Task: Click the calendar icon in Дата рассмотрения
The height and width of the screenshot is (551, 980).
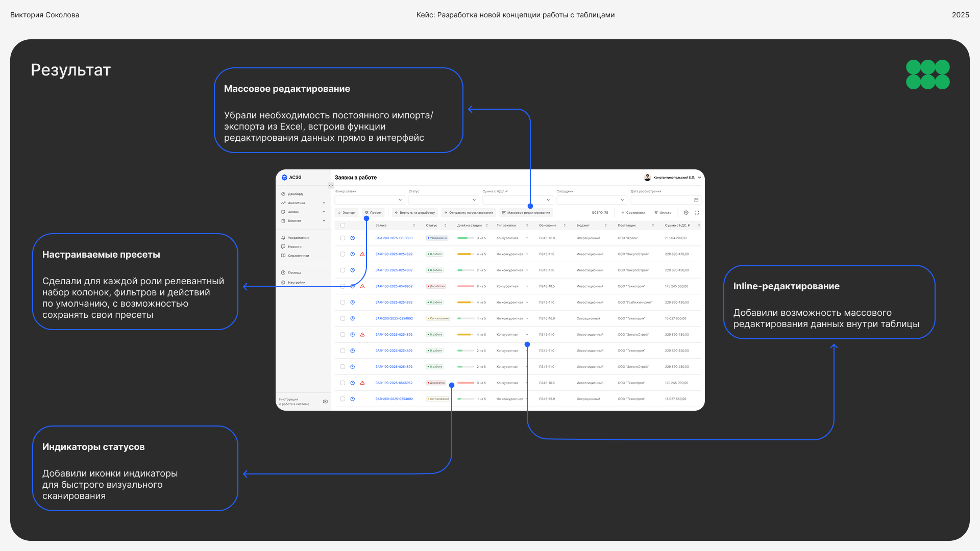Action: coord(696,200)
